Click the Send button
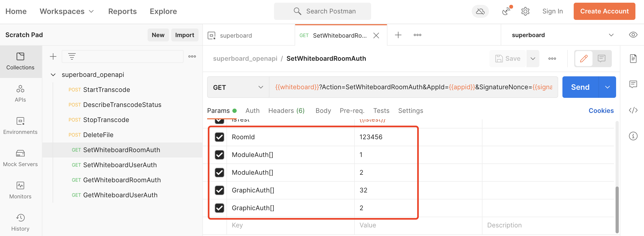The image size is (644, 236). (580, 87)
